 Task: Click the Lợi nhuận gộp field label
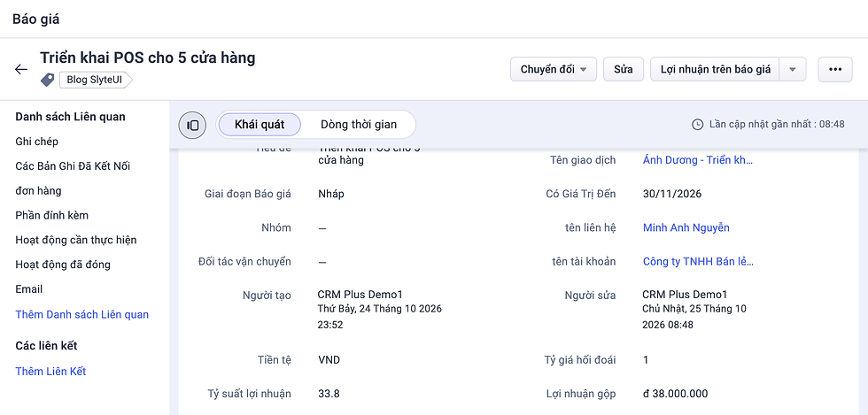(581, 394)
